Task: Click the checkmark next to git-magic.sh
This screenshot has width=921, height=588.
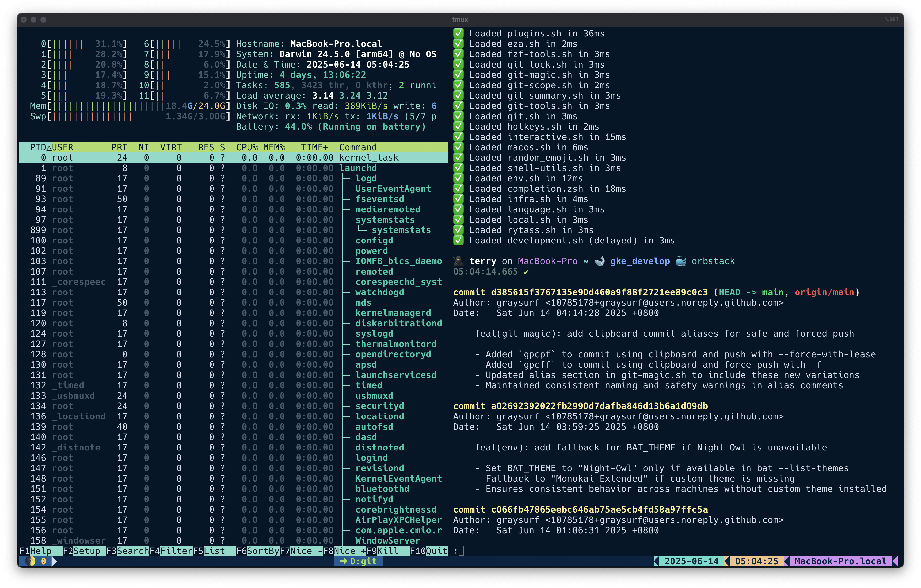Action: 458,75
